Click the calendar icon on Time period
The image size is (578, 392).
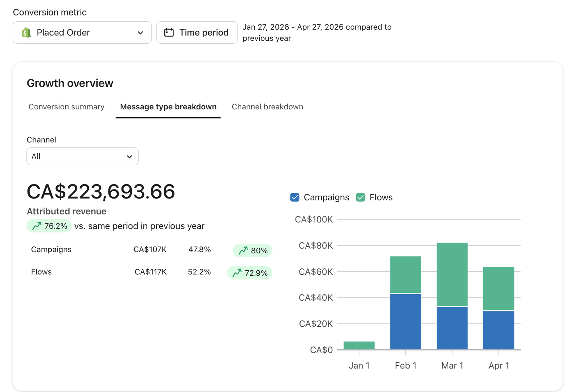(x=169, y=32)
